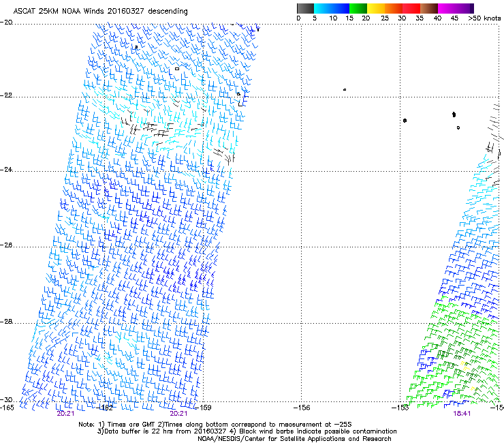The width and height of the screenshot is (504, 443).
Task: Click the '>50 knots' legend label
Action: click(x=484, y=18)
